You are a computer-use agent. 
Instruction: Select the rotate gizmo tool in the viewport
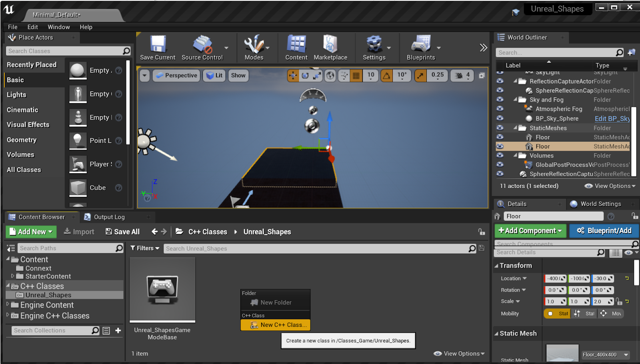[305, 75]
